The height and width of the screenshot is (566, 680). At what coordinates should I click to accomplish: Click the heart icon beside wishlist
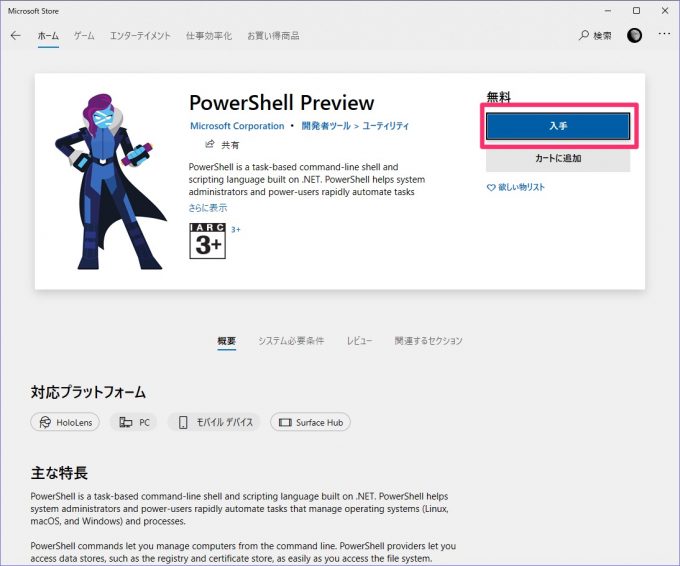point(491,188)
